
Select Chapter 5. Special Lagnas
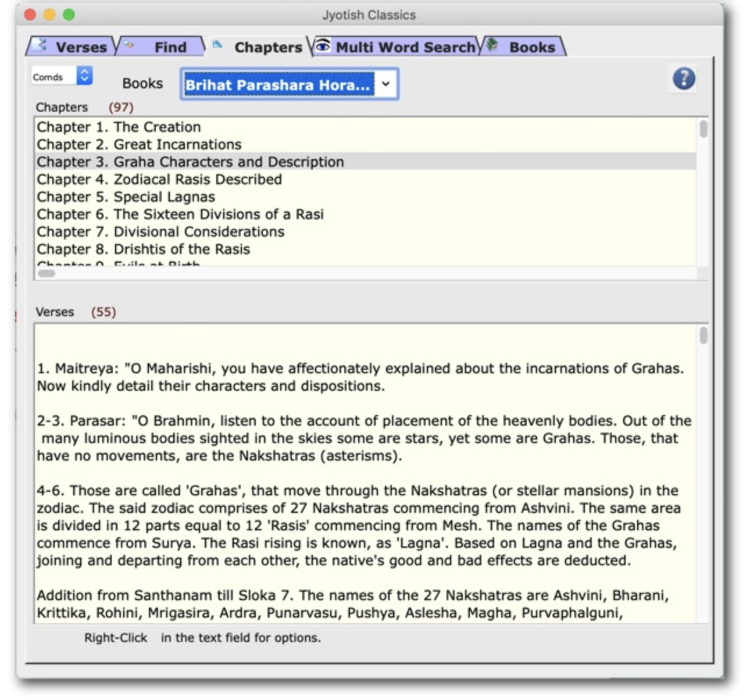pos(126,197)
